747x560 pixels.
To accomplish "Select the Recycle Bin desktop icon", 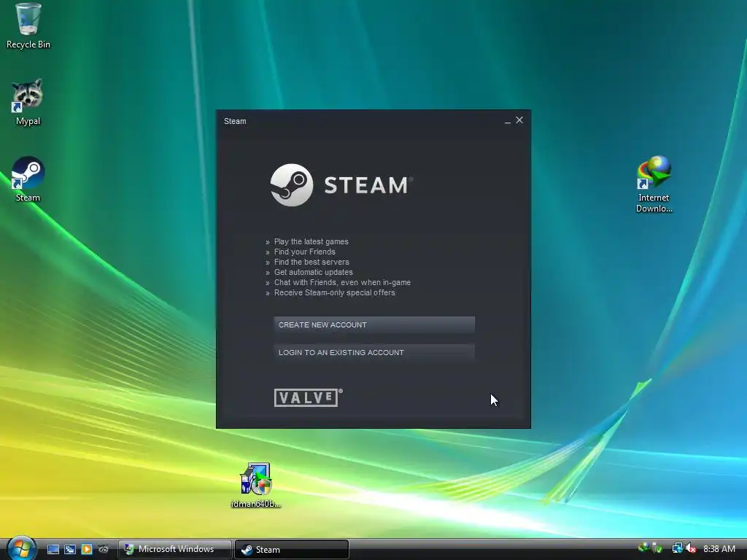I will (28, 26).
